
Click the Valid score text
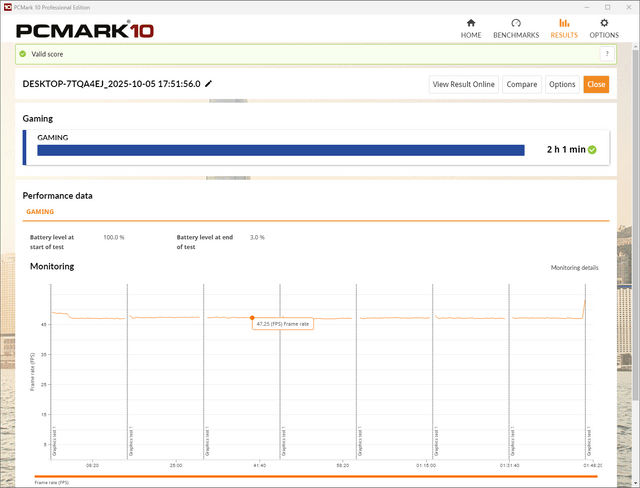tap(47, 54)
